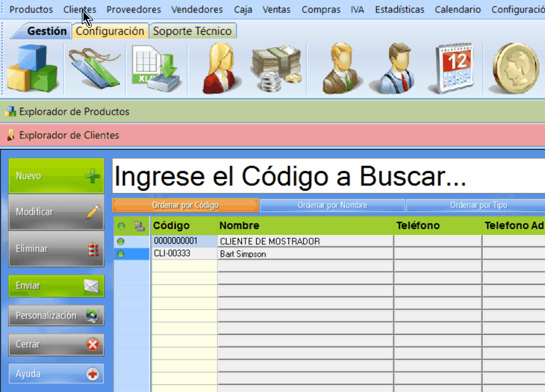The height and width of the screenshot is (392, 545).
Task: Open the Products explorer via blocks icon
Action: point(32,67)
